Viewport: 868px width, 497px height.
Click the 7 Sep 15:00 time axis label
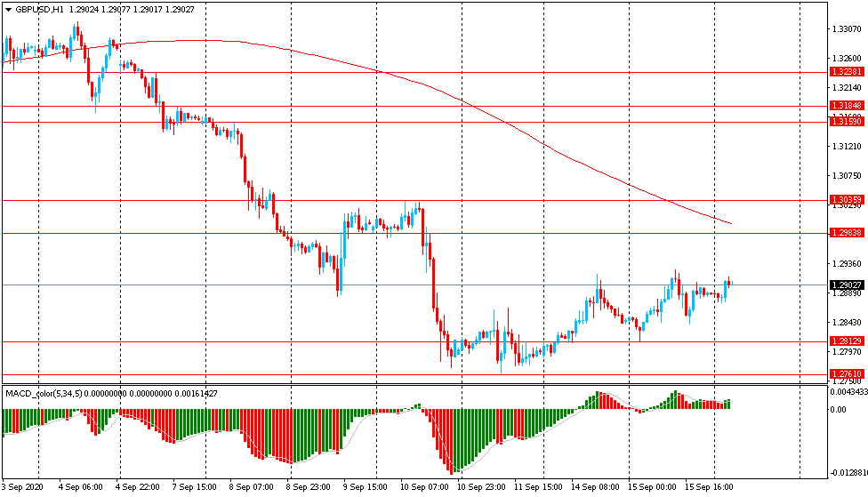[x=194, y=487]
